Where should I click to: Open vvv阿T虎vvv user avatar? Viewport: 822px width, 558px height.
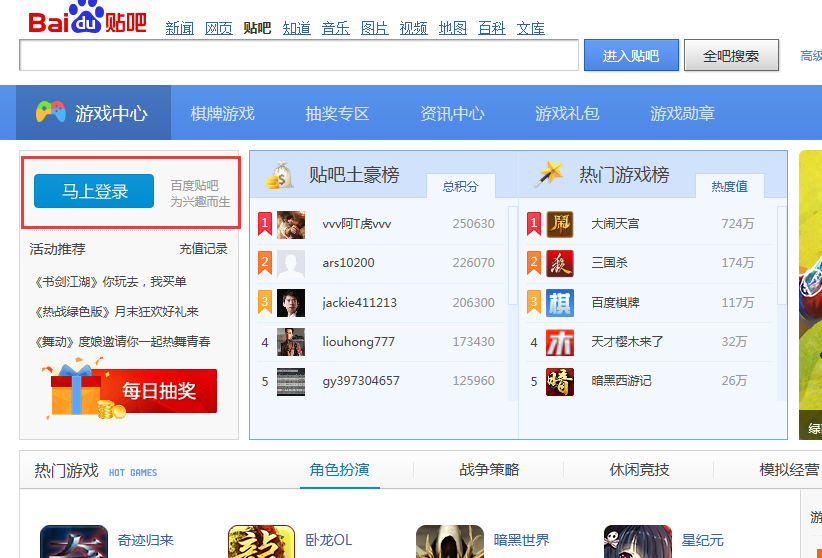pos(291,224)
